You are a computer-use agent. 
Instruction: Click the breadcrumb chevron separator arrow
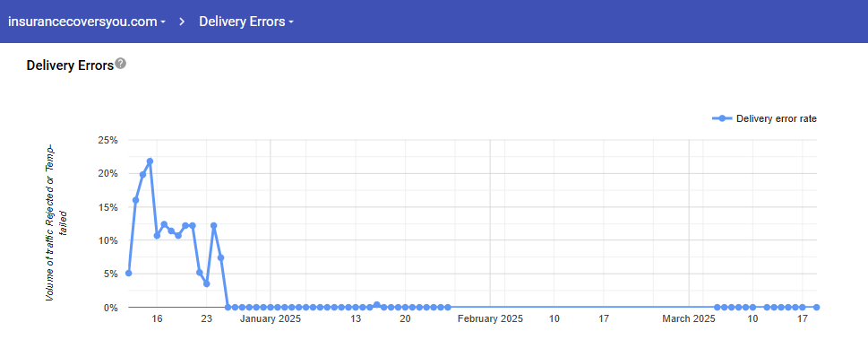(x=182, y=22)
